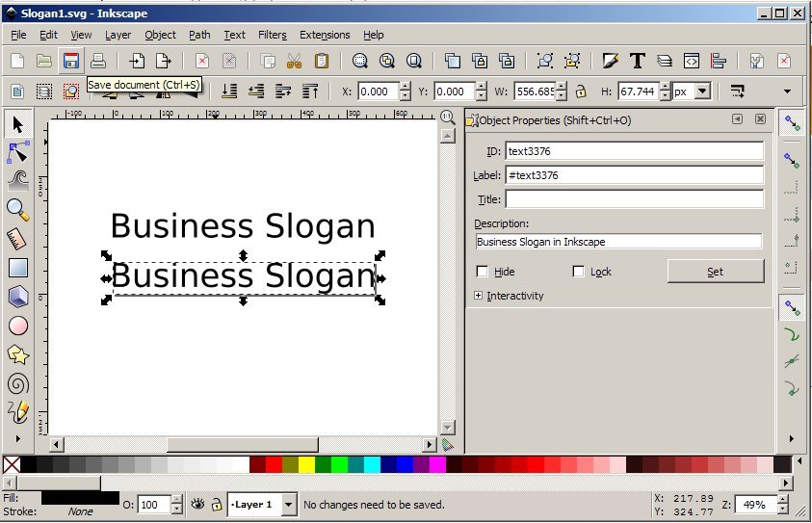Zoom to fit drawing icon
Image resolution: width=812 pixels, height=523 pixels.
(x=387, y=61)
